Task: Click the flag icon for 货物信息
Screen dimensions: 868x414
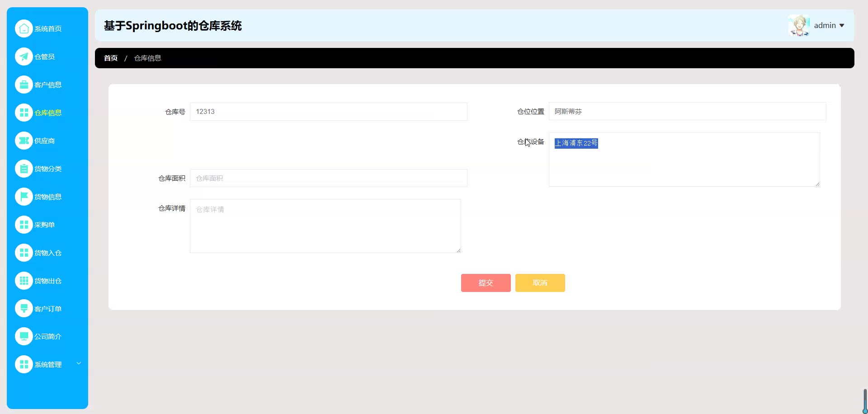Action: coord(24,197)
